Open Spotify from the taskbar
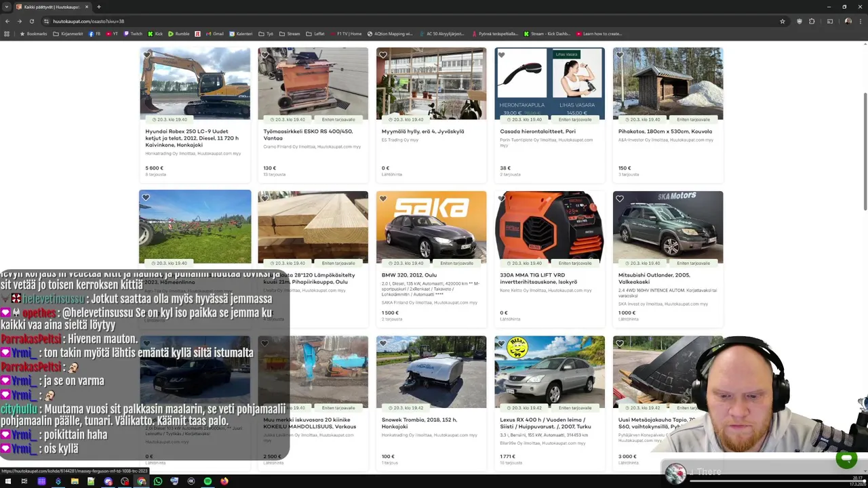 (x=208, y=481)
